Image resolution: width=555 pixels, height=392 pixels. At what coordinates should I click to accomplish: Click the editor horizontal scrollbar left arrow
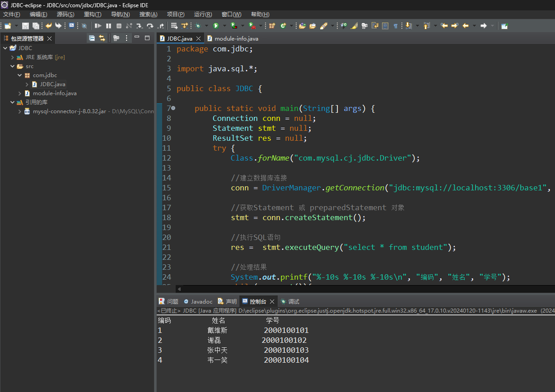[x=179, y=289]
